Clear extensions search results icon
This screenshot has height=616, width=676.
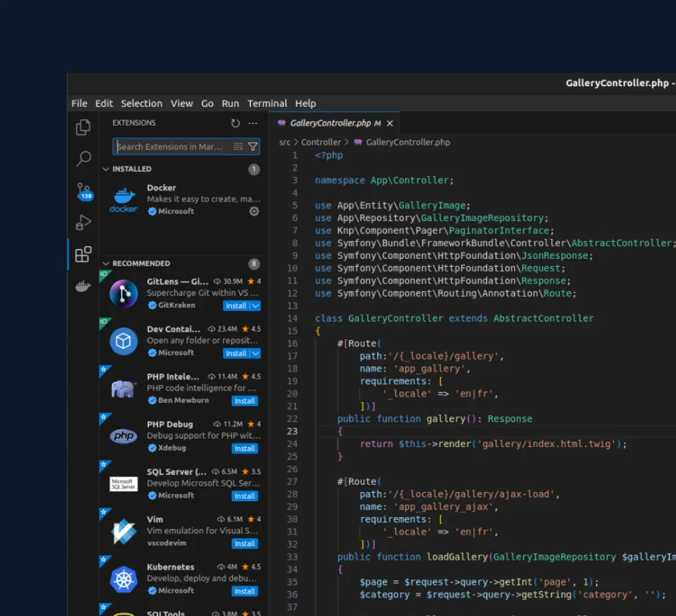238,146
